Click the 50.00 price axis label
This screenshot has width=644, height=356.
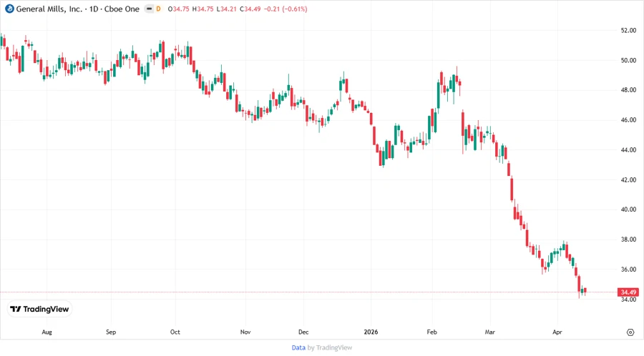click(628, 60)
